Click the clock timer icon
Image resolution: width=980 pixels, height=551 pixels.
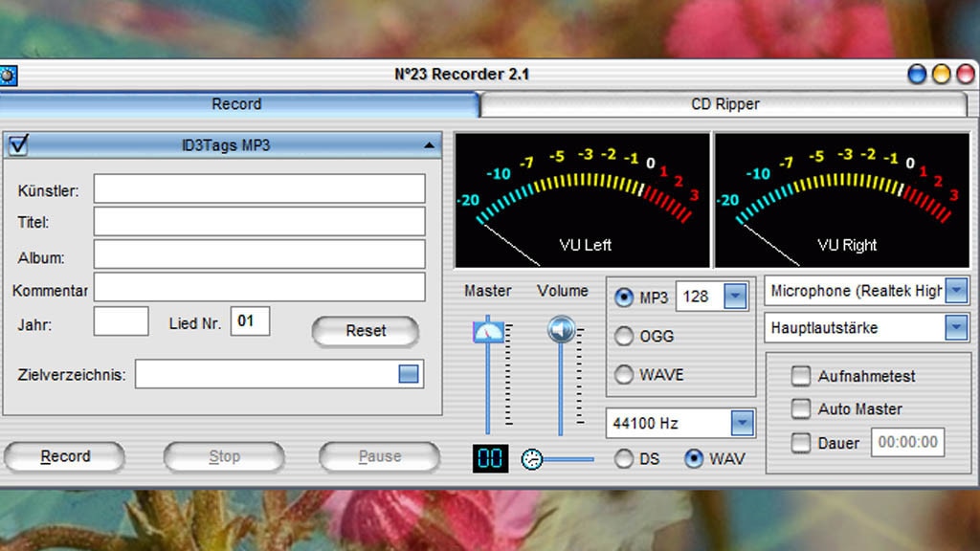(531, 459)
